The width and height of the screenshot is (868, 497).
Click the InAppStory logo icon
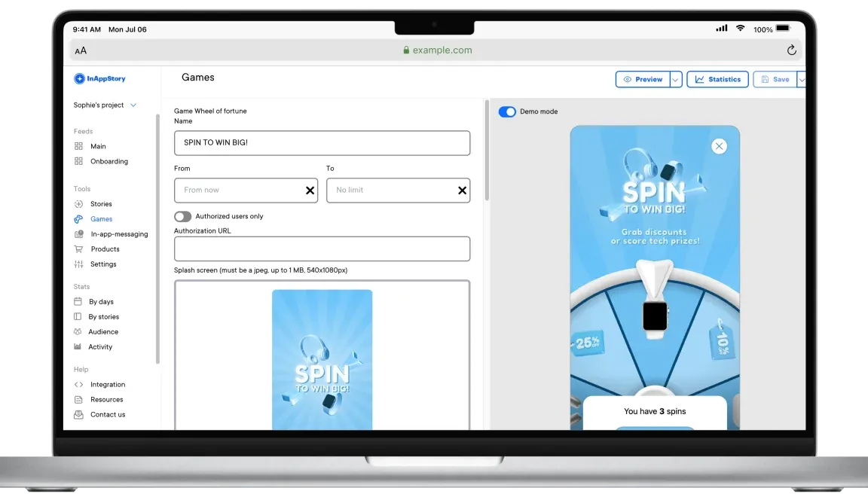click(79, 79)
